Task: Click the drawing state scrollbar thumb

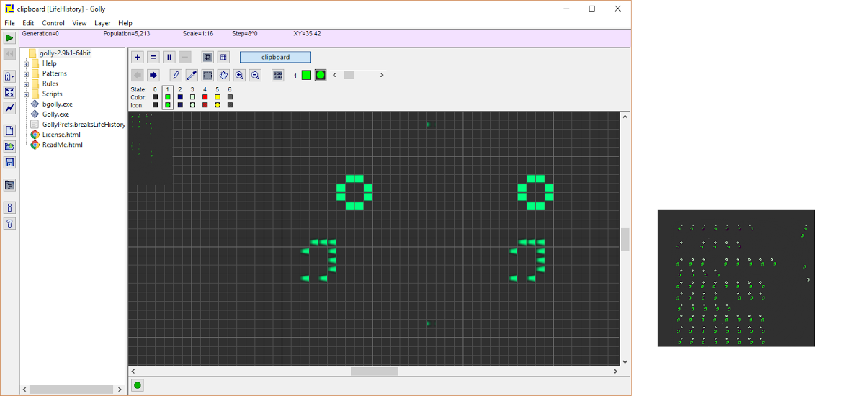Action: (349, 75)
